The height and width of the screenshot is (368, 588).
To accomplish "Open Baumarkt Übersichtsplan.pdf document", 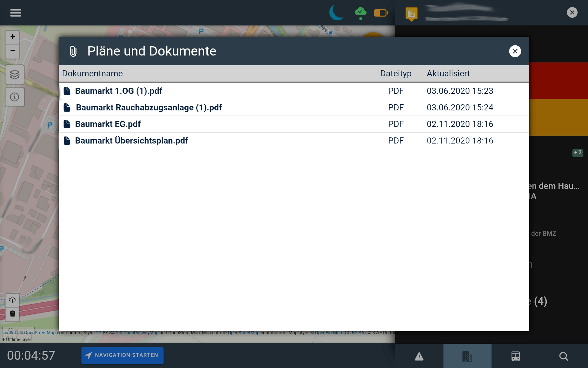I will coord(131,141).
